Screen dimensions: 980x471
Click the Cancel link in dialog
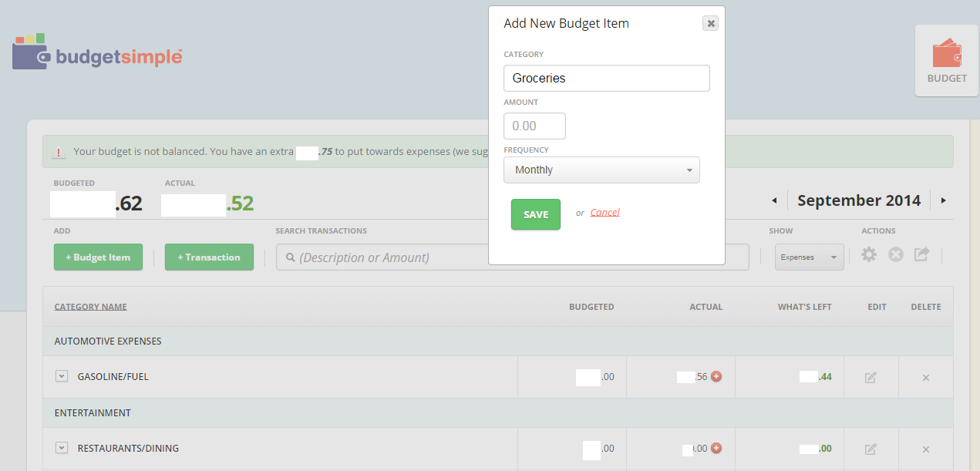(x=605, y=213)
